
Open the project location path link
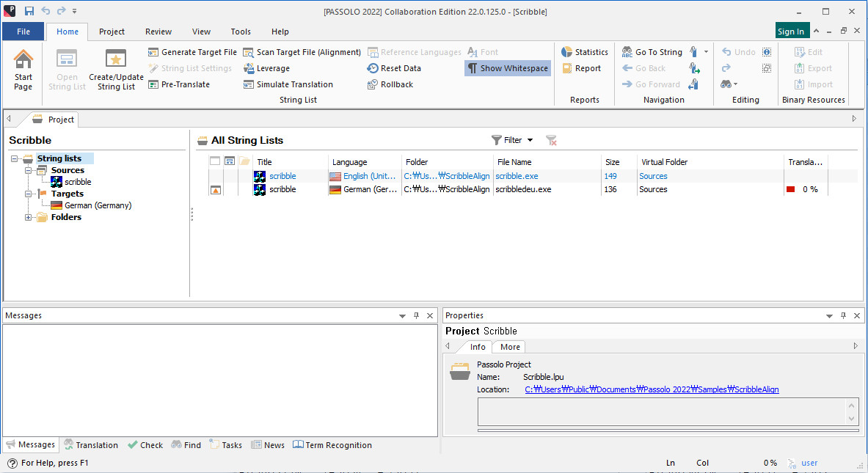[652, 389]
